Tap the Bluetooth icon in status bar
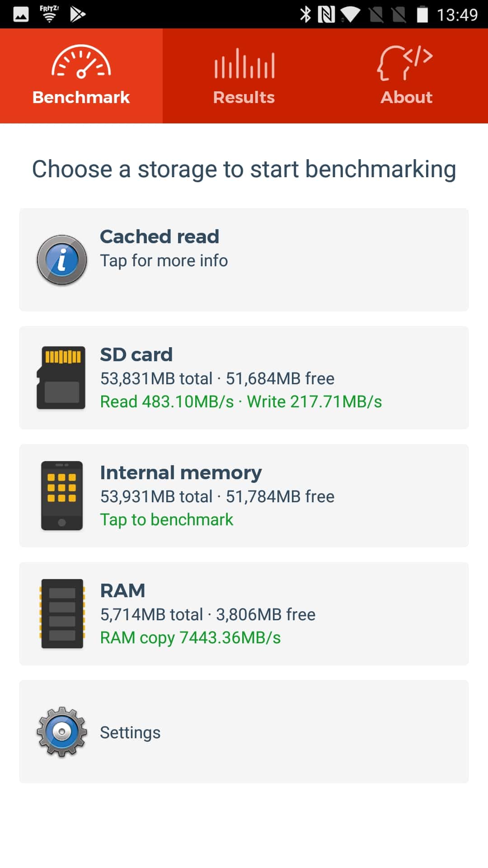This screenshot has height=868, width=488. [x=305, y=14]
